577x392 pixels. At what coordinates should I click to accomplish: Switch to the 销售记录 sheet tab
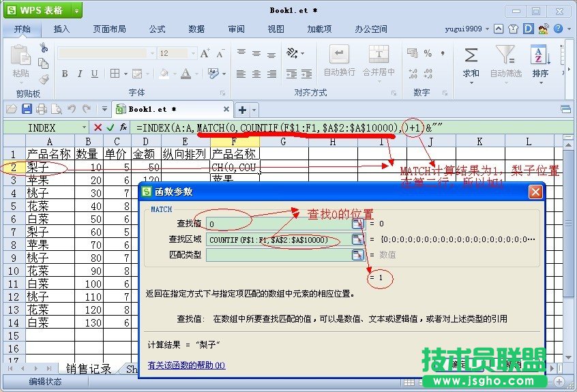click(88, 368)
